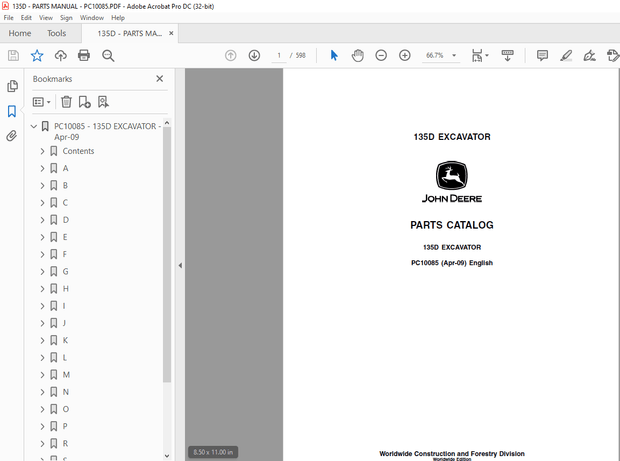Image resolution: width=620 pixels, height=461 pixels.
Task: Click the bookmarks scrollbar down arrow
Action: pyautogui.click(x=166, y=456)
